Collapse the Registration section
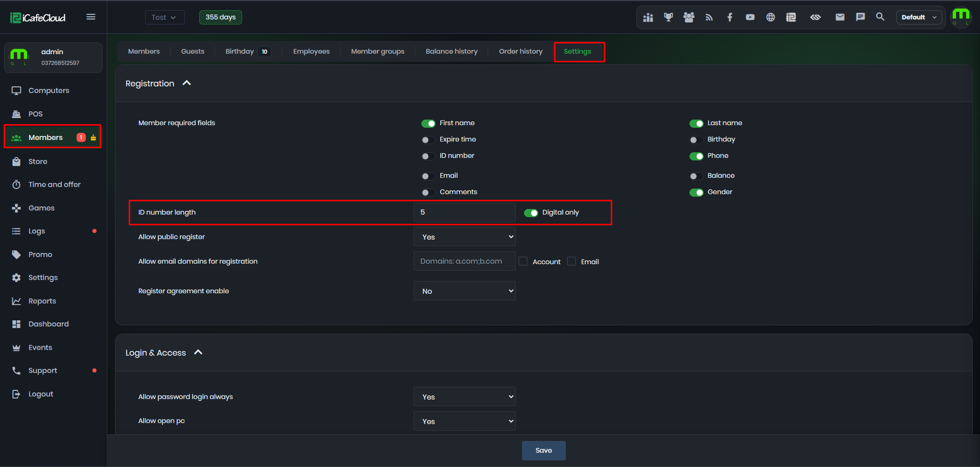980x467 pixels. [187, 83]
